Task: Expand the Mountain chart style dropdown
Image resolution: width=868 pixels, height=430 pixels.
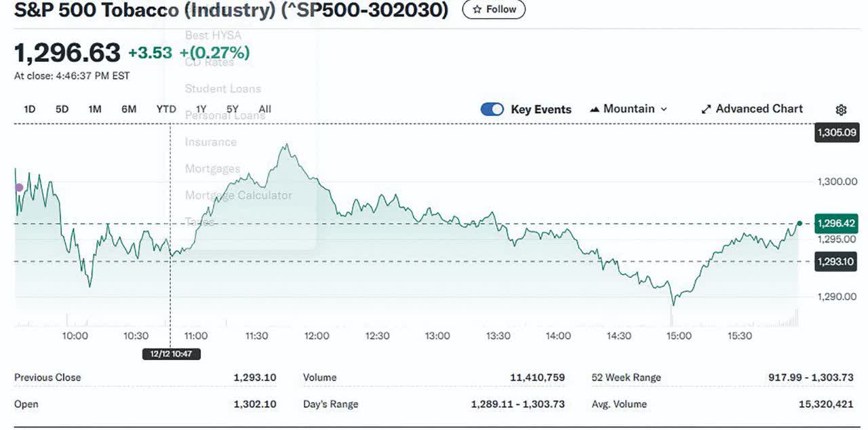Action: (x=663, y=109)
